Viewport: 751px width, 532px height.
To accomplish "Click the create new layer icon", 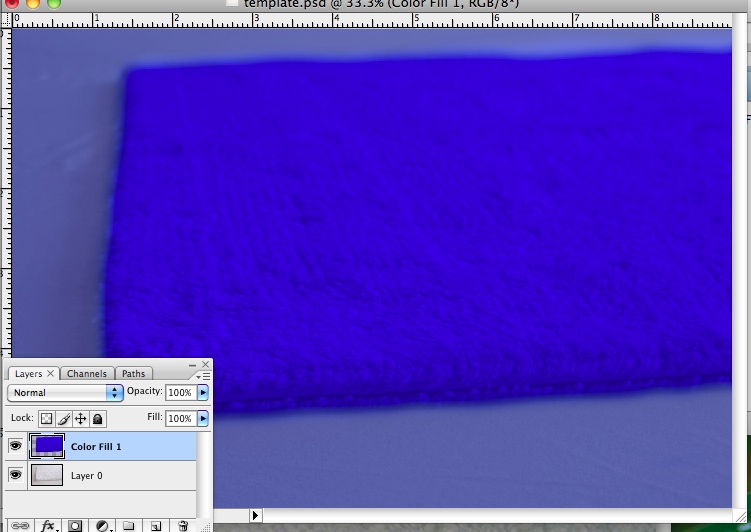I will point(155,525).
